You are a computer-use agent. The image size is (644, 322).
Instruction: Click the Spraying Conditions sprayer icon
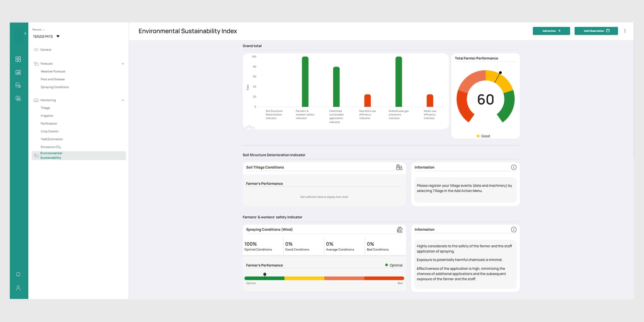pos(399,230)
